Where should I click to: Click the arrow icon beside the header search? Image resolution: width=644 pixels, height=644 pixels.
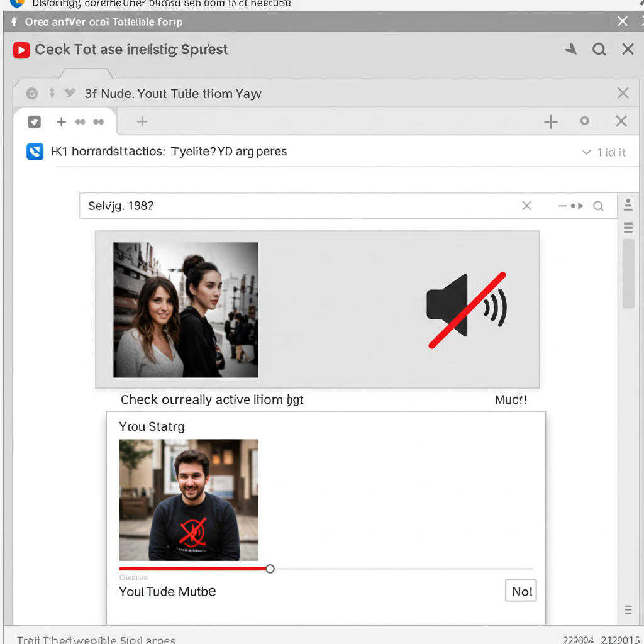click(x=571, y=49)
